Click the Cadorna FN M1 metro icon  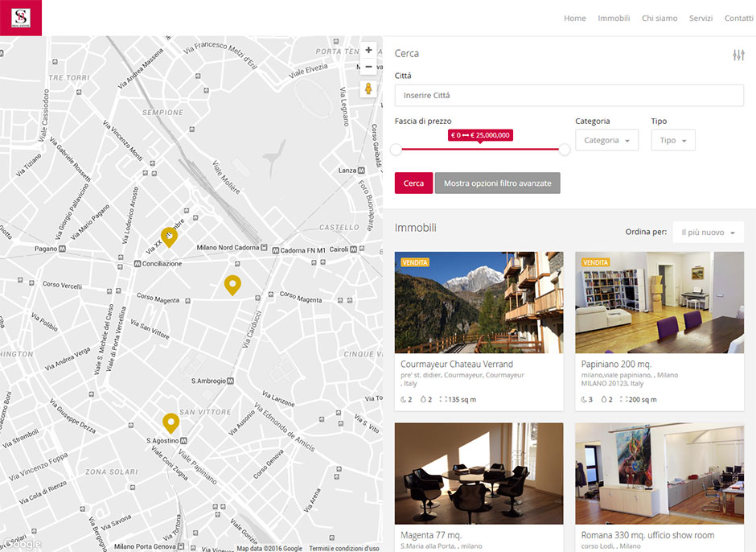pyautogui.click(x=276, y=250)
